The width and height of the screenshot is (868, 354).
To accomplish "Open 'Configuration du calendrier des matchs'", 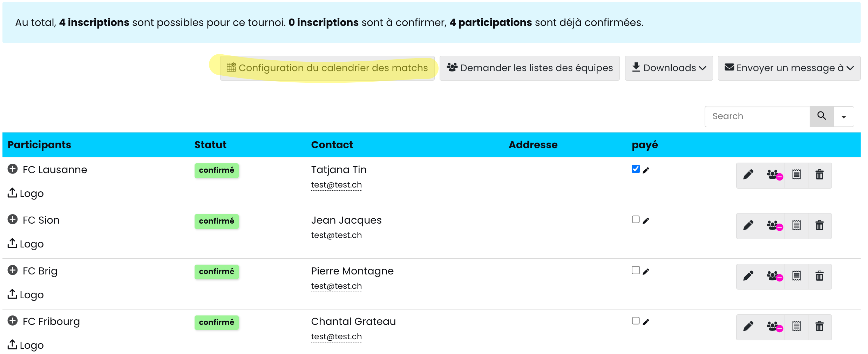I will pyautogui.click(x=327, y=68).
